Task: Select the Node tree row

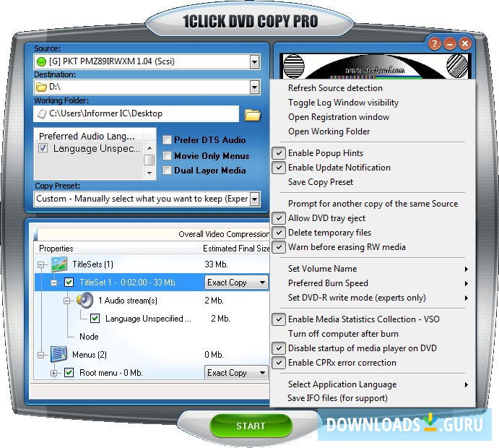Action: 89,337
